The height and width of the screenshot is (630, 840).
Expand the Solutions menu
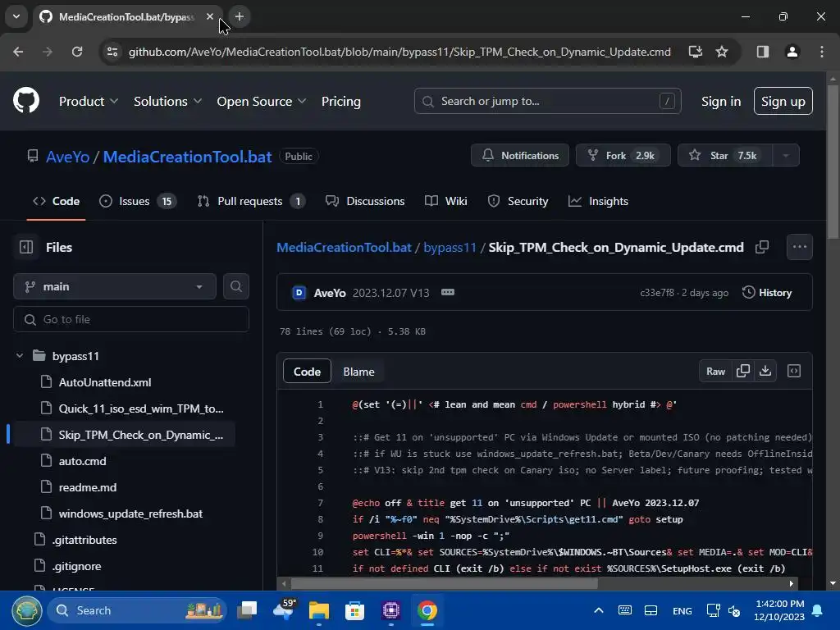167,101
